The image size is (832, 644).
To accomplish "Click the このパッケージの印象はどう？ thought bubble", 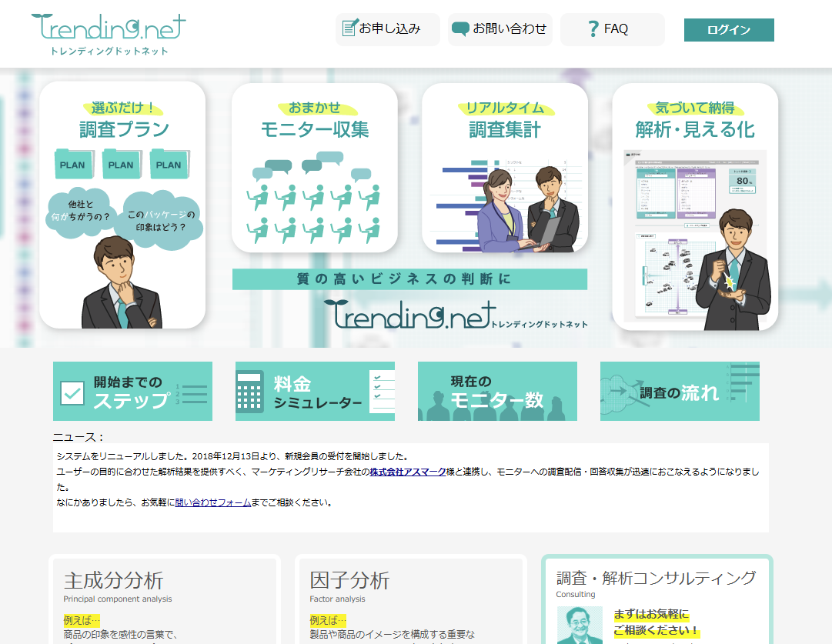I will [162, 221].
